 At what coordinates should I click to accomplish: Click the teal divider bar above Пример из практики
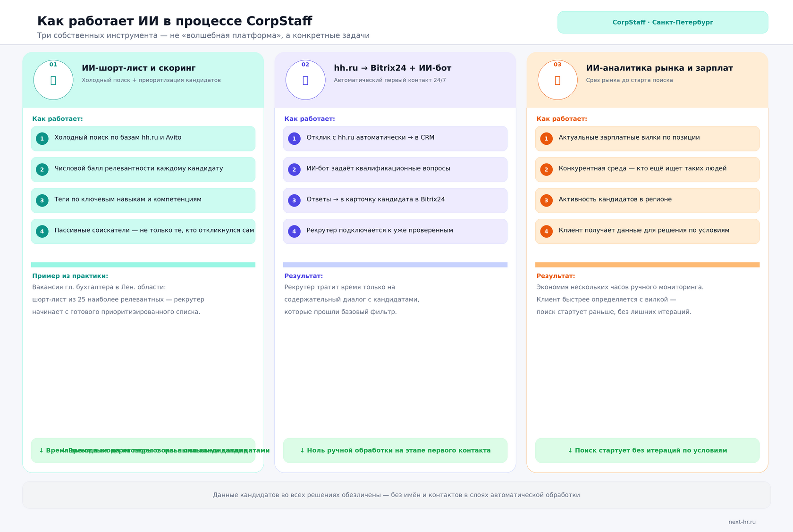[143, 265]
